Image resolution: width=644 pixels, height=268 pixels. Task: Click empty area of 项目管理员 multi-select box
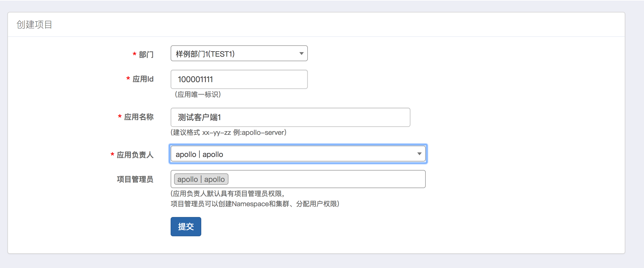pyautogui.click(x=326, y=179)
